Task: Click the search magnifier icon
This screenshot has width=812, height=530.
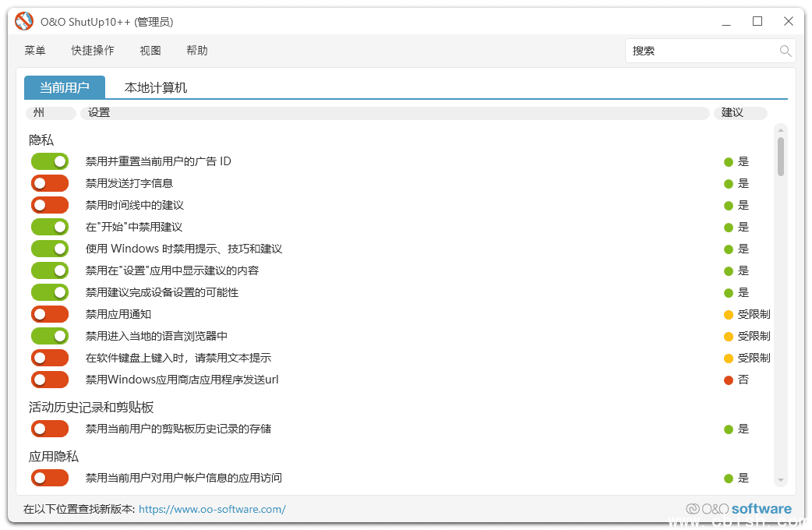Action: click(786, 51)
